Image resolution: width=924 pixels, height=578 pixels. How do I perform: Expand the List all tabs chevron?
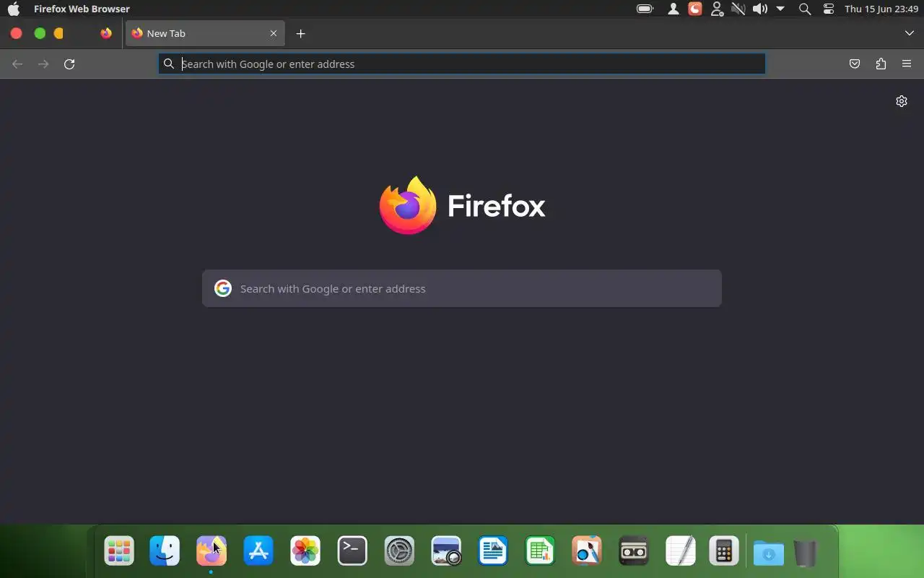point(910,33)
